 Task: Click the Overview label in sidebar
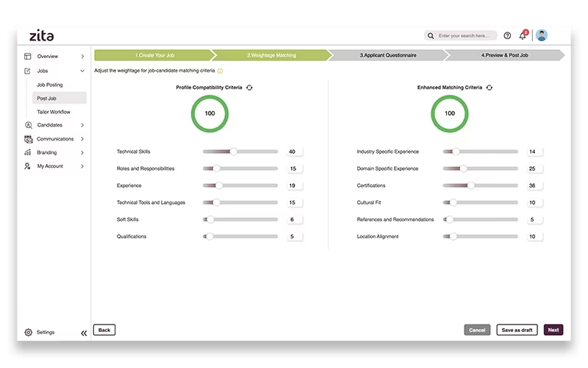pos(48,57)
